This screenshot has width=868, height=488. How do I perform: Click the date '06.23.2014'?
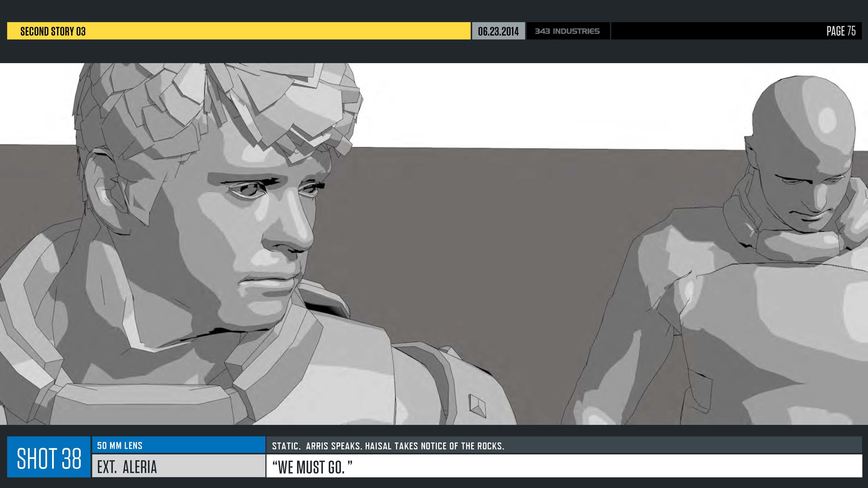tap(498, 31)
